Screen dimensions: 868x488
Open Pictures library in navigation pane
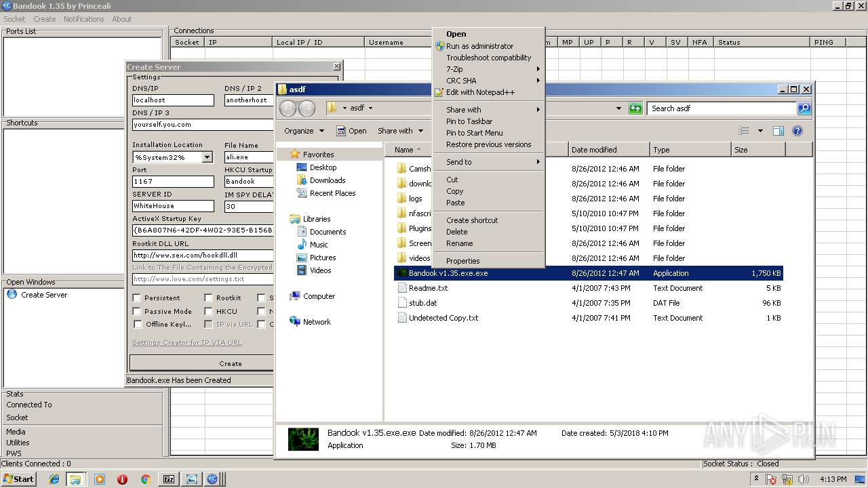pos(316,258)
